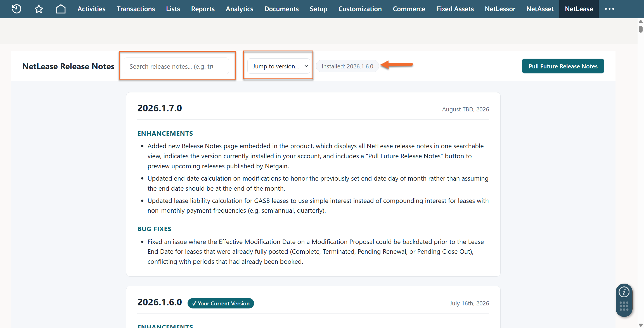Click the 2026.1.7.0 version heading
The width and height of the screenshot is (644, 328).
[159, 108]
